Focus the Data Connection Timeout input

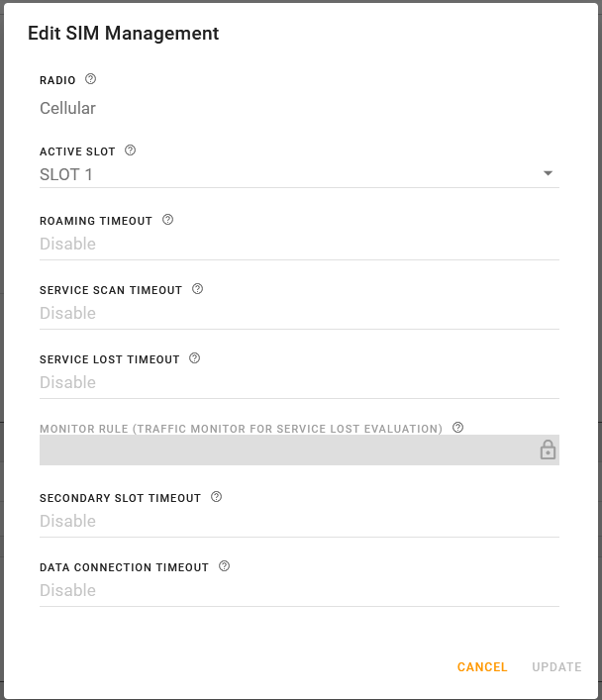(x=297, y=591)
